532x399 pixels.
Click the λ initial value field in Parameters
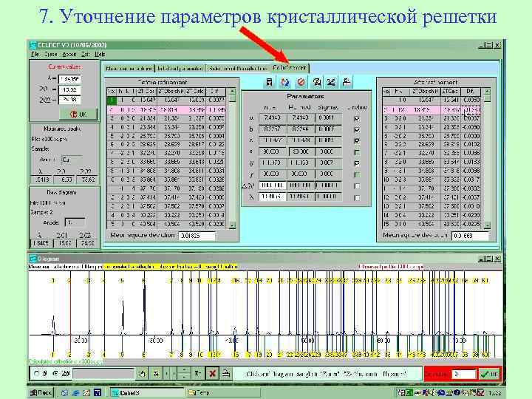click(272, 197)
